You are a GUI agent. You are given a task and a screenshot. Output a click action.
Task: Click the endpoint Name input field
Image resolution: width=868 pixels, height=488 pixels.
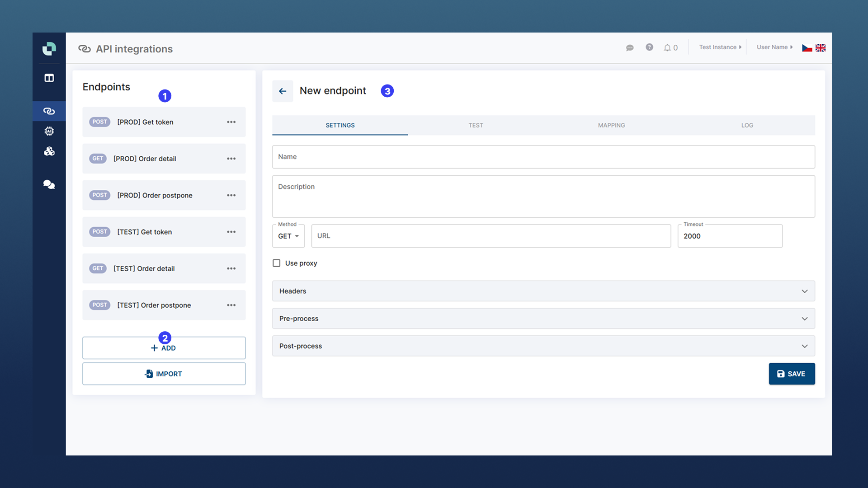point(543,157)
